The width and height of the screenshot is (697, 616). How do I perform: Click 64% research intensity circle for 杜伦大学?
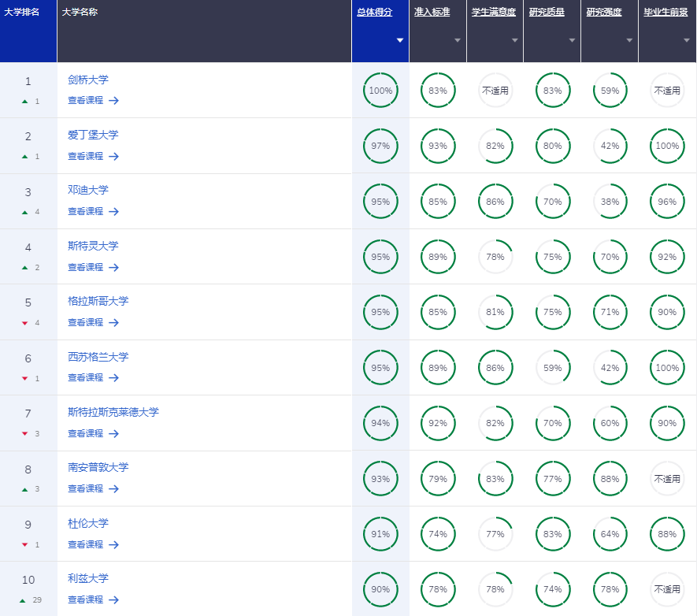click(610, 534)
